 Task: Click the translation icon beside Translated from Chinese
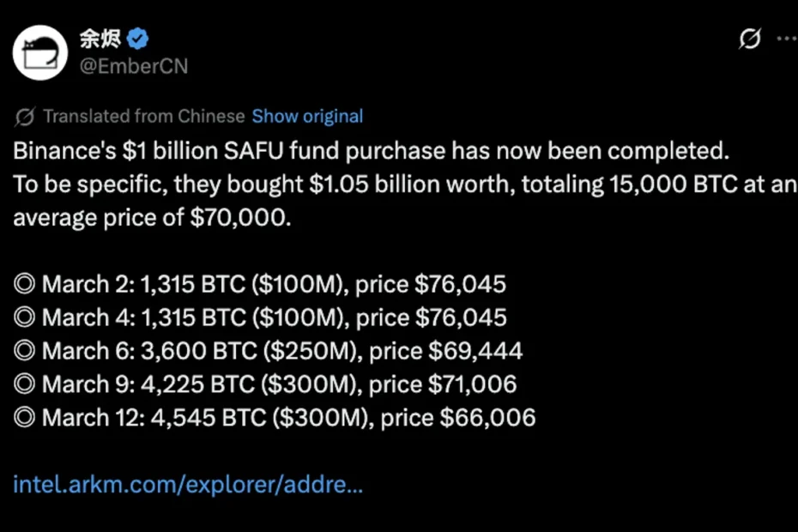[25, 117]
